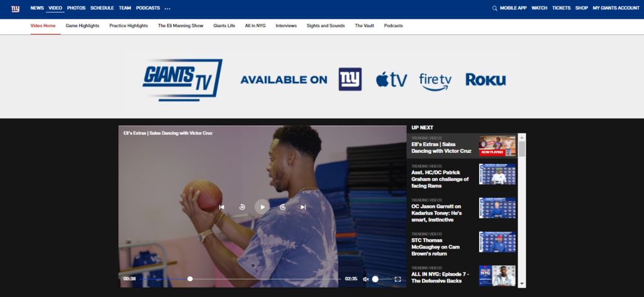Click the player volume slider
The image size is (644, 297).
coord(380,279)
